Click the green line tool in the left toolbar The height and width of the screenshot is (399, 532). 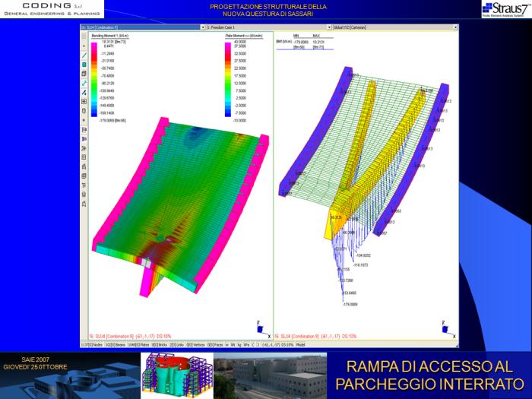point(84,55)
